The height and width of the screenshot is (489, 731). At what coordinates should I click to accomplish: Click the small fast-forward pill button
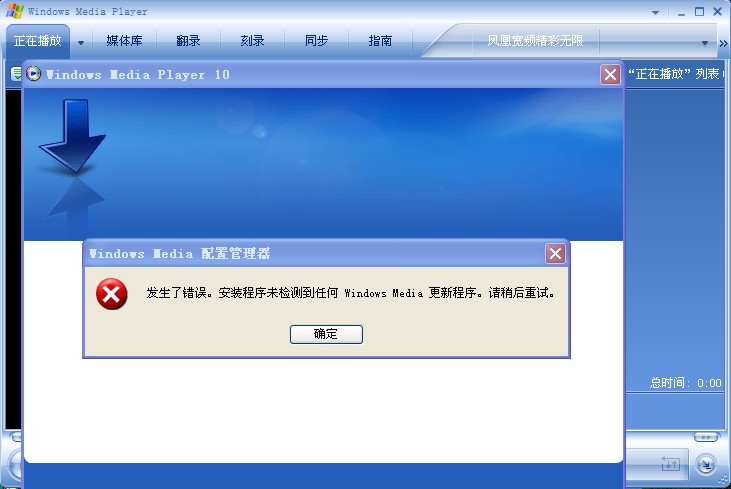(x=706, y=437)
